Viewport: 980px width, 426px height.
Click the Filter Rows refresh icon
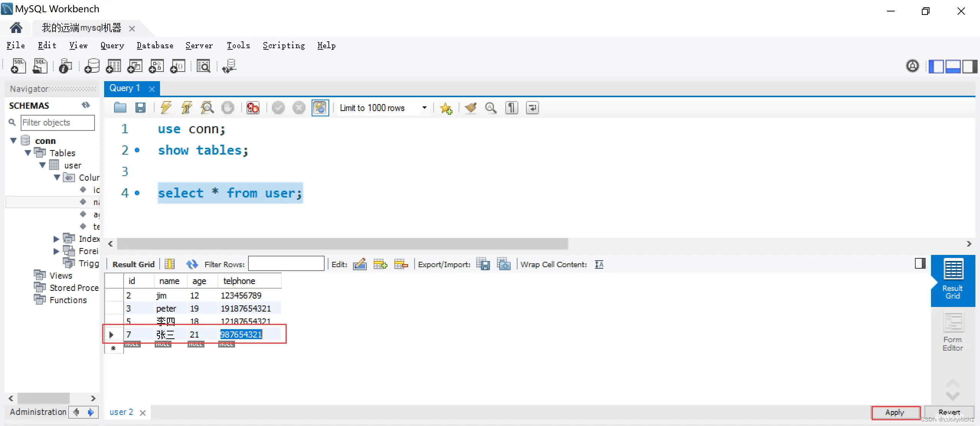(191, 264)
